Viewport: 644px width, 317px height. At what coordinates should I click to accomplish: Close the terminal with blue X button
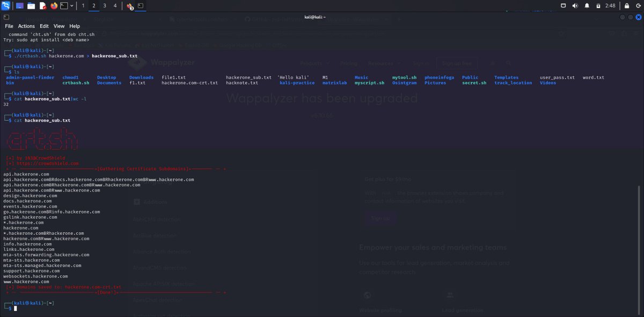[638, 17]
